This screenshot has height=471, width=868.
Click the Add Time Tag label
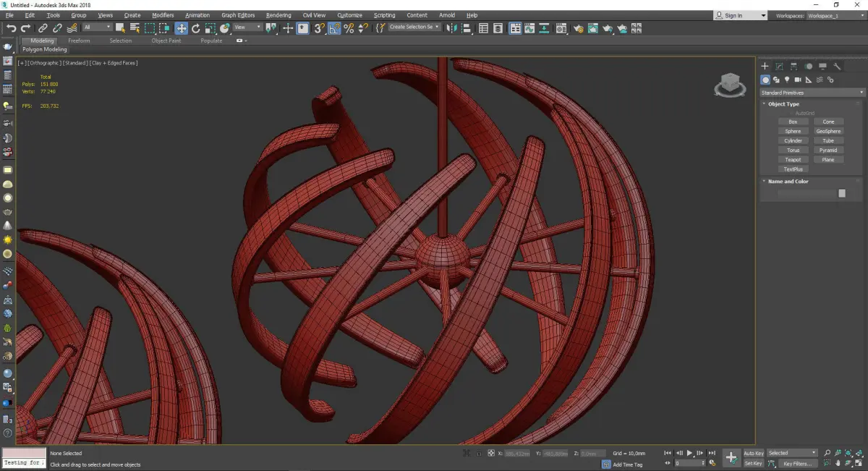coord(628,464)
